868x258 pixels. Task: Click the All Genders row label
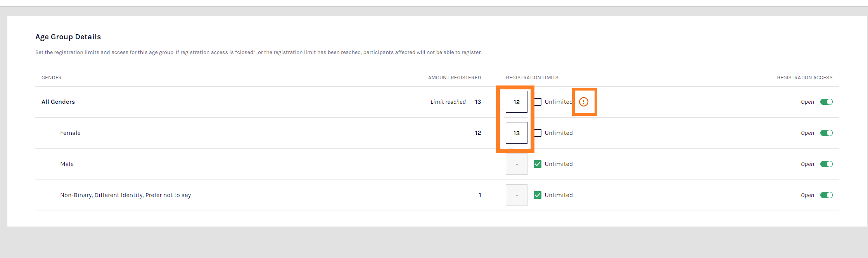pyautogui.click(x=58, y=102)
